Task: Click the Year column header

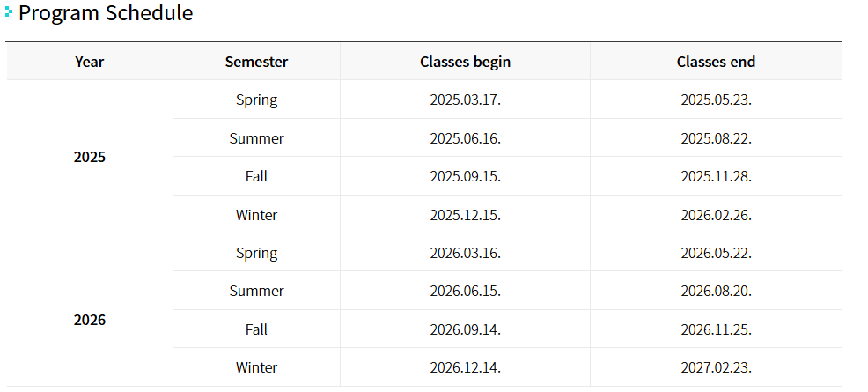Action: 90,62
